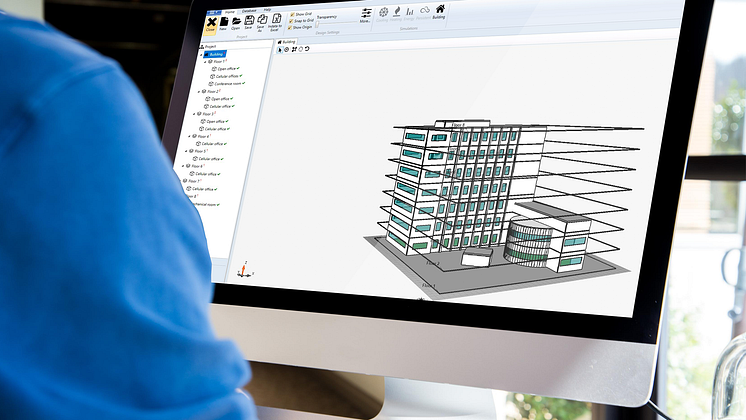Screen dimensions: 746x420
Task: Click the Floor 2 label on 3D model
Action: pos(433,263)
